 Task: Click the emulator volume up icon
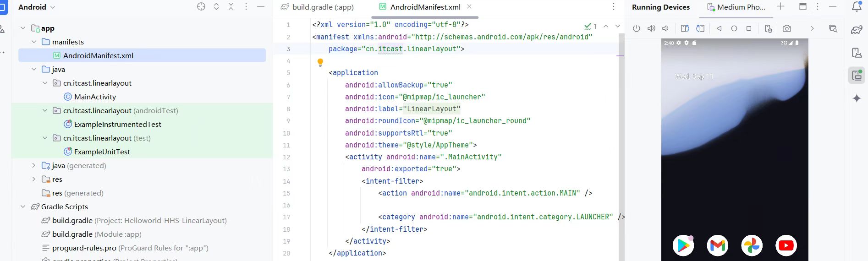pyautogui.click(x=651, y=28)
